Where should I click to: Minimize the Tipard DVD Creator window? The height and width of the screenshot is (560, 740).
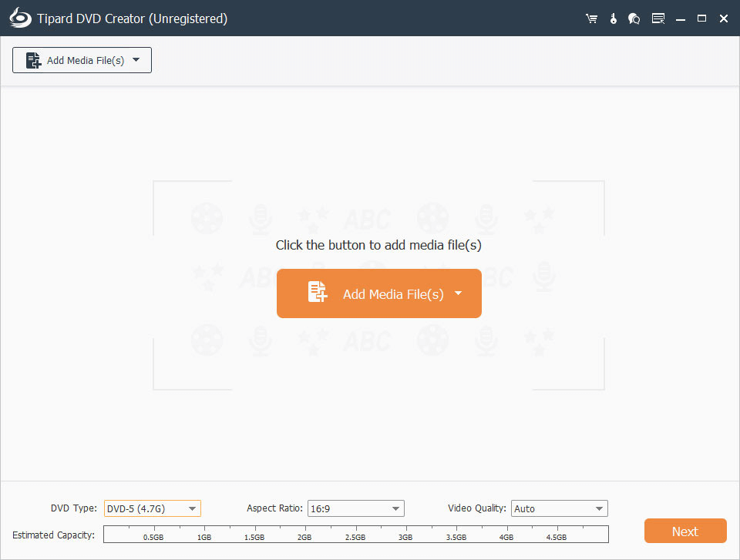click(681, 18)
